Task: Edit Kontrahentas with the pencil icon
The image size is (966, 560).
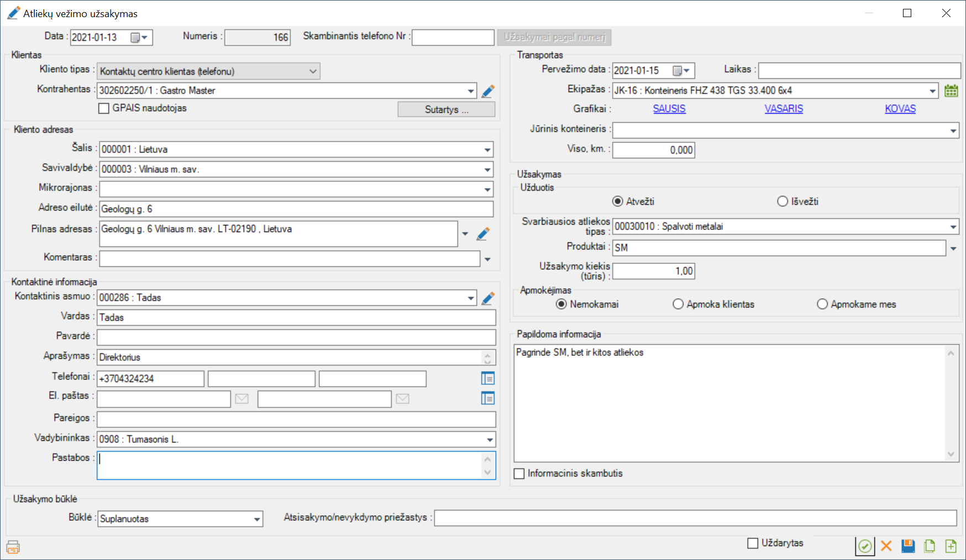Action: 488,91
